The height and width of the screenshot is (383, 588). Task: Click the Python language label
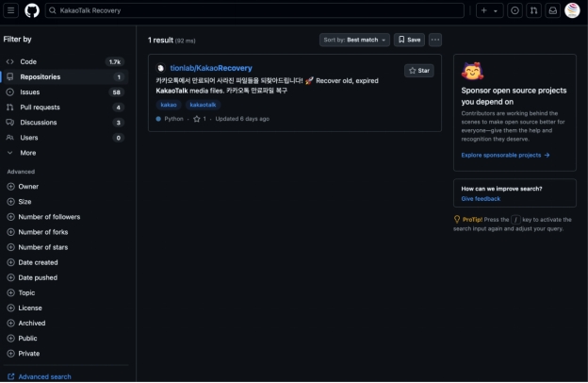(170, 119)
